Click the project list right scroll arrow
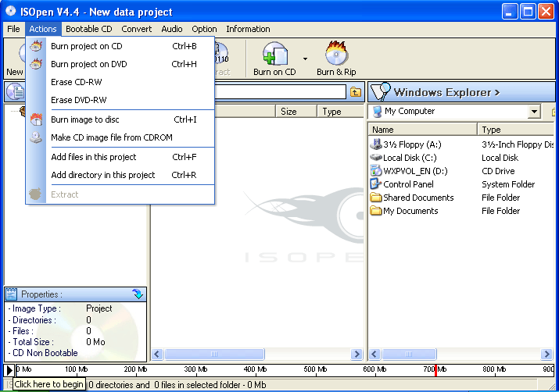The image size is (559, 392). (357, 354)
